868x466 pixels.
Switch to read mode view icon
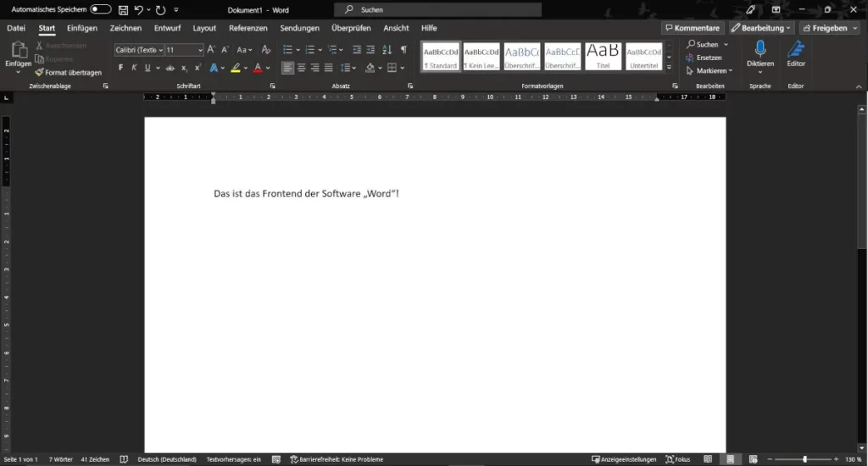pos(708,459)
